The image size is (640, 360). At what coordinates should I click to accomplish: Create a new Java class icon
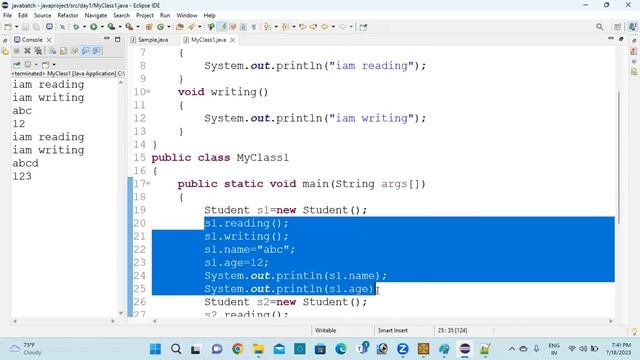tap(160, 27)
